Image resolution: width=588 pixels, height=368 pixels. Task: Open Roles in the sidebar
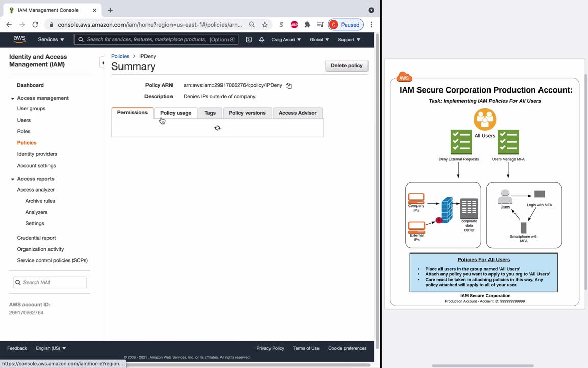point(23,131)
